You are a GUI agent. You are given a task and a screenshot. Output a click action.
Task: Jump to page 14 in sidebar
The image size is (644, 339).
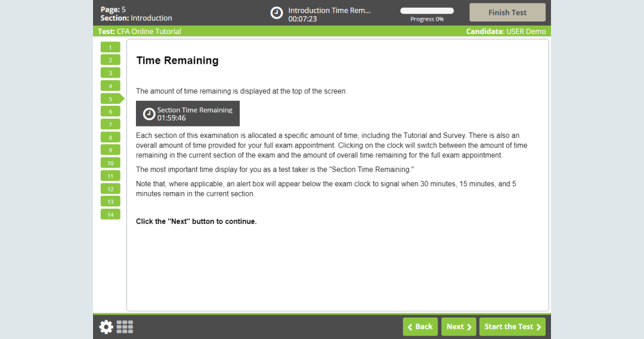110,214
